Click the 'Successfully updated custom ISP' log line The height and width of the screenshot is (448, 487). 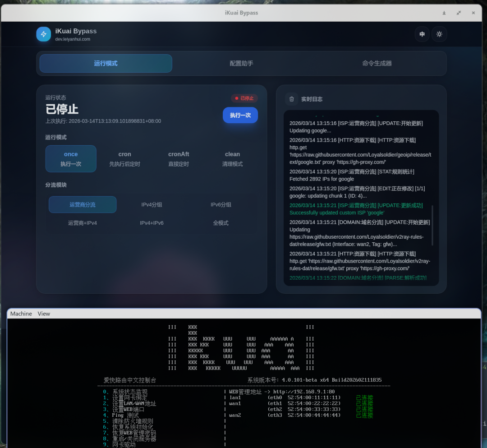click(337, 213)
